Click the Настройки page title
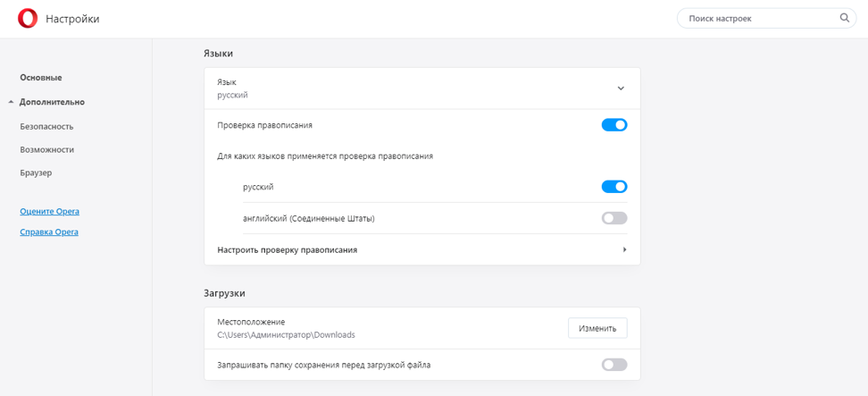The width and height of the screenshot is (868, 396). click(x=72, y=19)
